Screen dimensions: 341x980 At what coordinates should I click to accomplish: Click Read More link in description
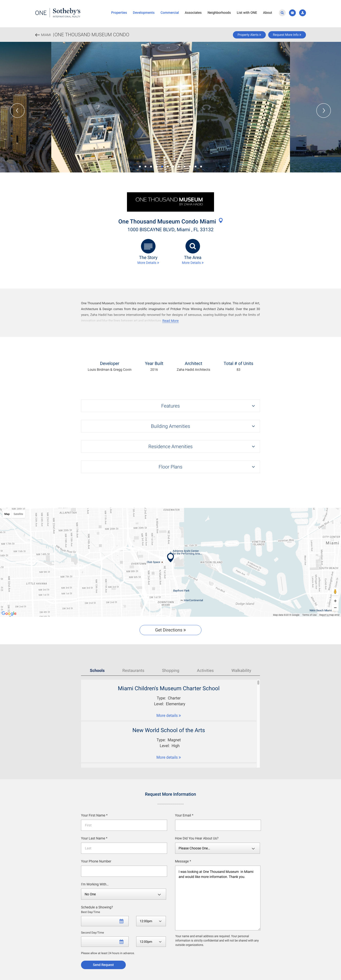coord(170,321)
